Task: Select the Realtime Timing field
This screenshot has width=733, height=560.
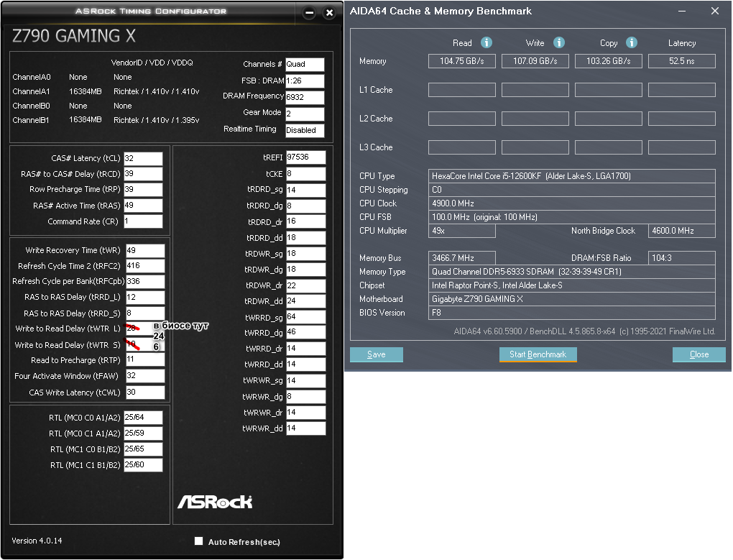Action: pos(305,130)
